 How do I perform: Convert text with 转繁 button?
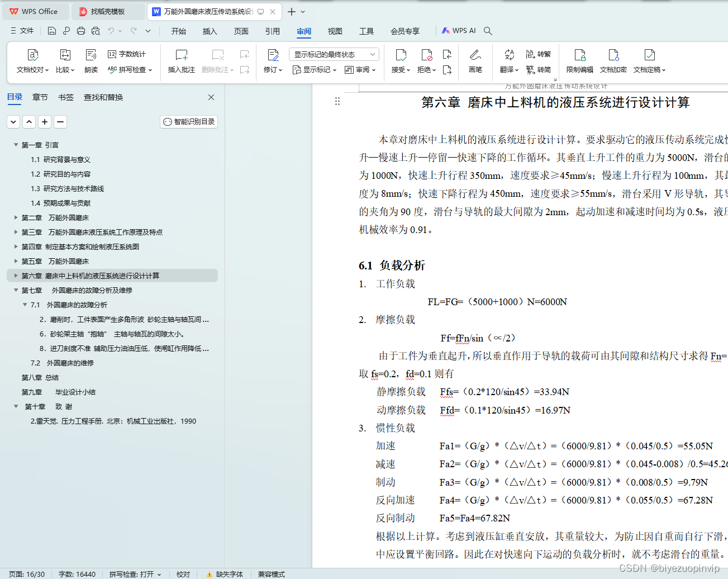539,54
